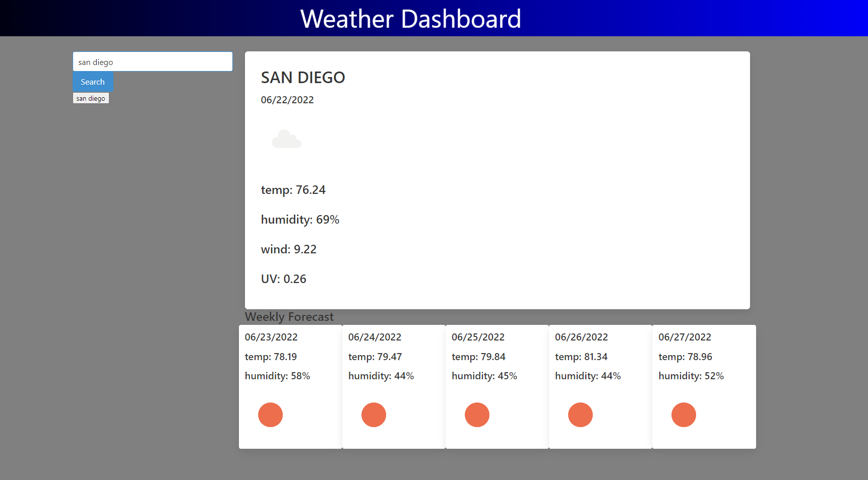The height and width of the screenshot is (480, 868).
Task: Select the sun icon on the 06/23/2022 card
Action: click(270, 415)
